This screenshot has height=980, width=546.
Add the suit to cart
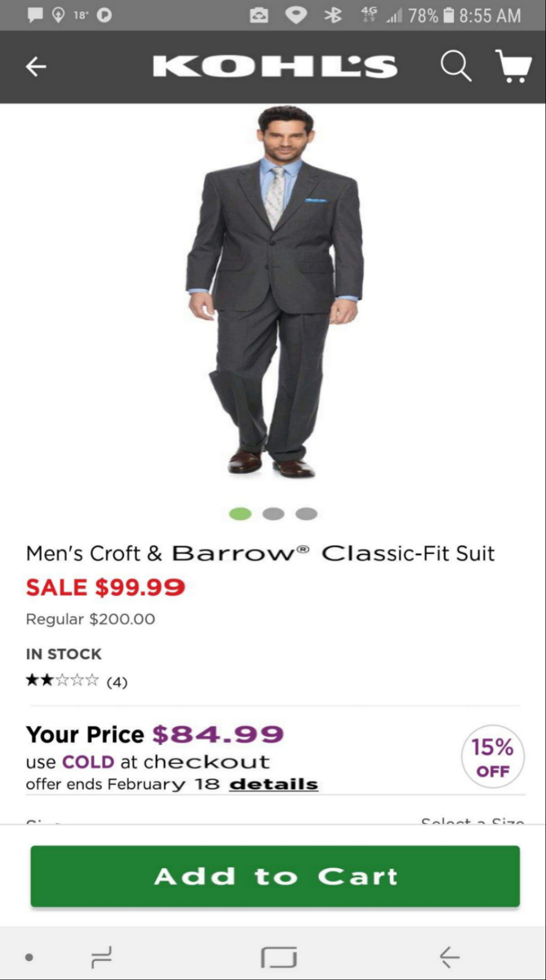click(x=275, y=876)
